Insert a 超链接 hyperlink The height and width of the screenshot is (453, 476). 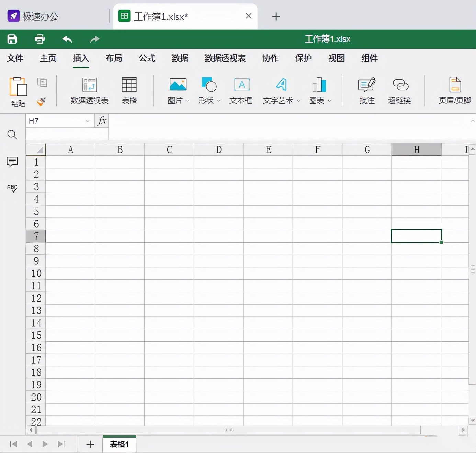coord(399,91)
